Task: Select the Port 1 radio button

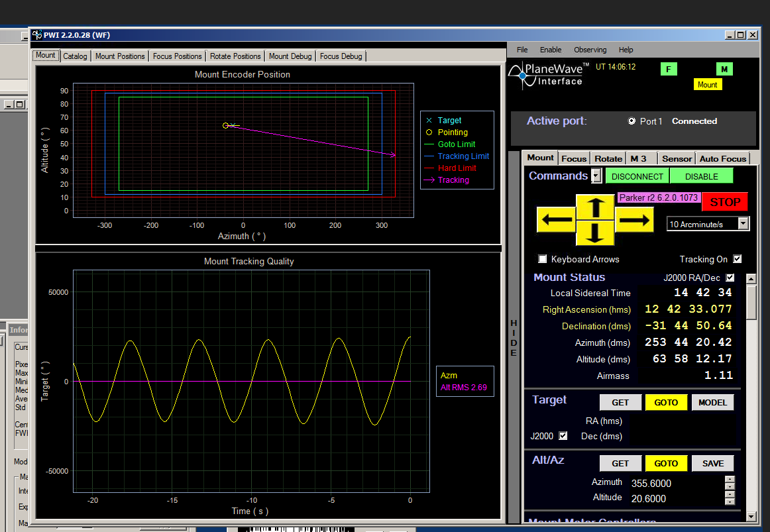Action: tap(632, 121)
